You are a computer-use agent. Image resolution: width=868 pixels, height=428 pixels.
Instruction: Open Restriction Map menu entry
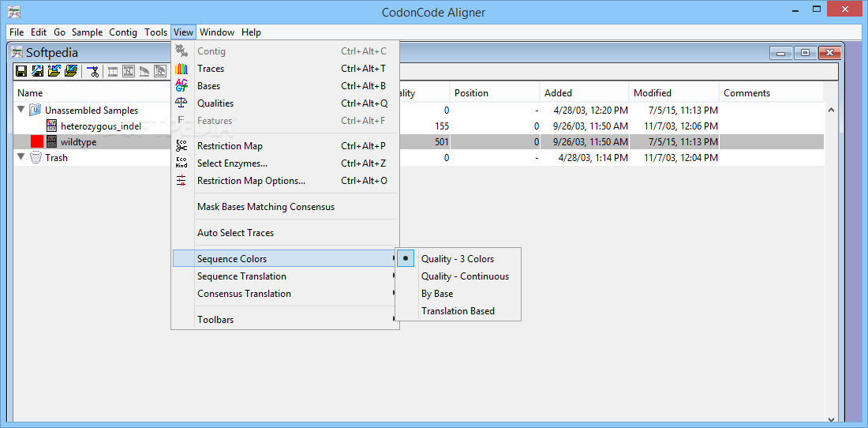(x=285, y=146)
